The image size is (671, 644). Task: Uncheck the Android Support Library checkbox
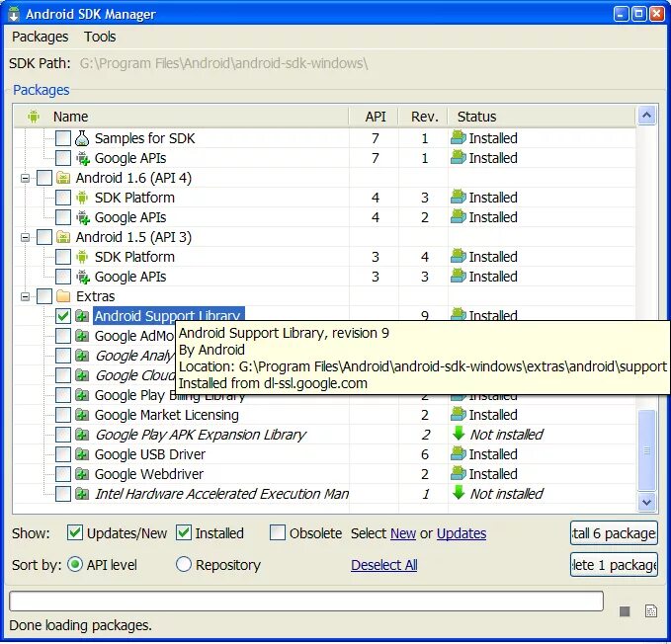click(x=63, y=316)
